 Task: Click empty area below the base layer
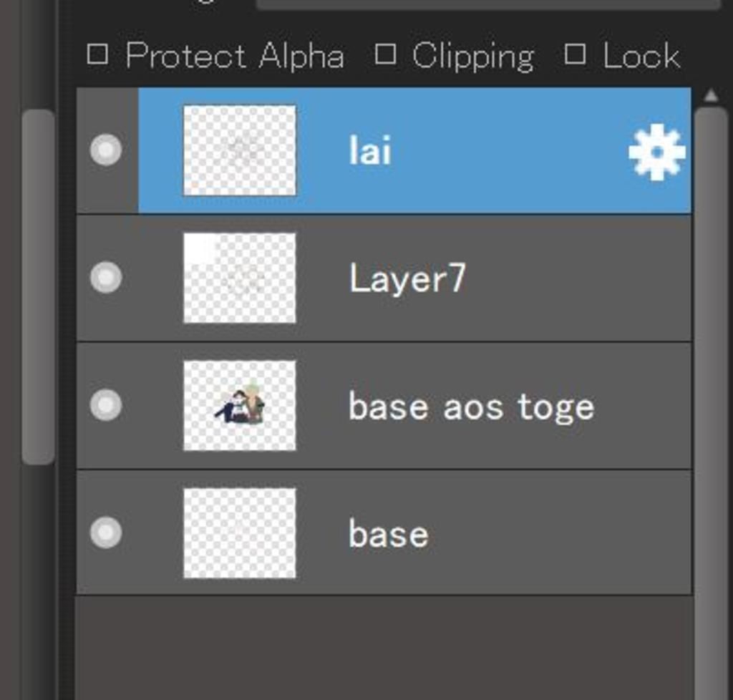coord(384,648)
